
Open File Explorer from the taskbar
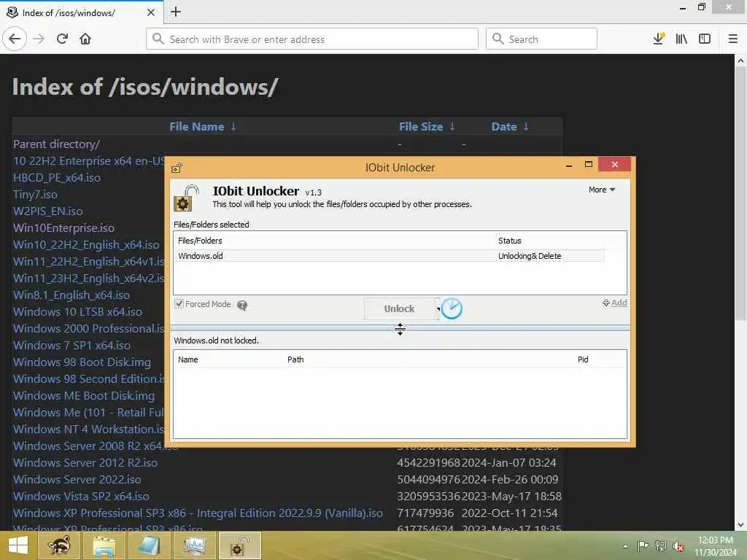[104, 545]
